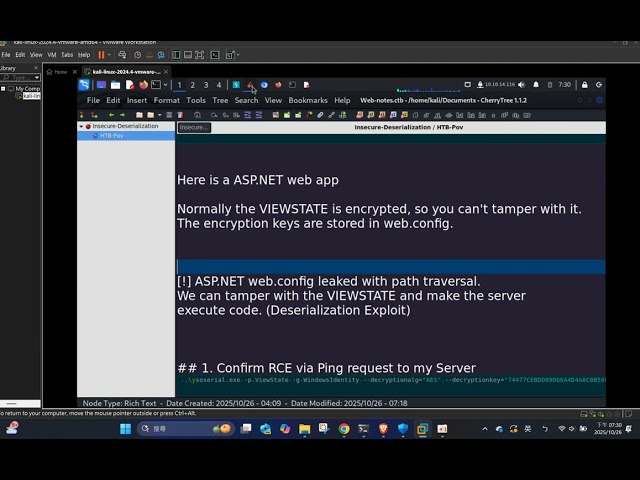The width and height of the screenshot is (640, 480).
Task: Switch to workspace 2
Action: pos(193,85)
